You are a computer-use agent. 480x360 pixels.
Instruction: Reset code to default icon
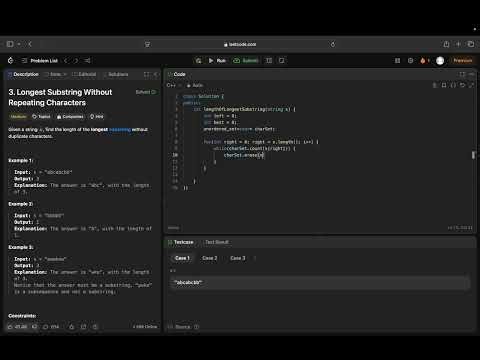[x=462, y=85]
